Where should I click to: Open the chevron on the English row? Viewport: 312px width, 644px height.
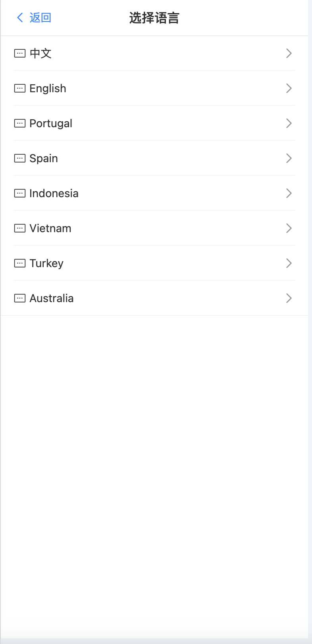(x=289, y=88)
